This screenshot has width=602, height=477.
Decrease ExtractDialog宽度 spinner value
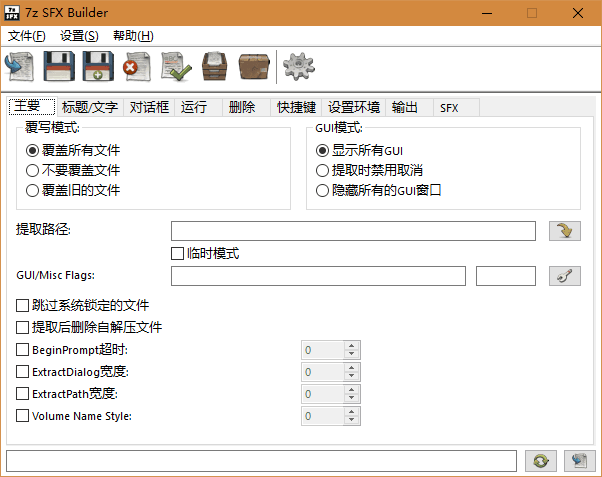(351, 376)
